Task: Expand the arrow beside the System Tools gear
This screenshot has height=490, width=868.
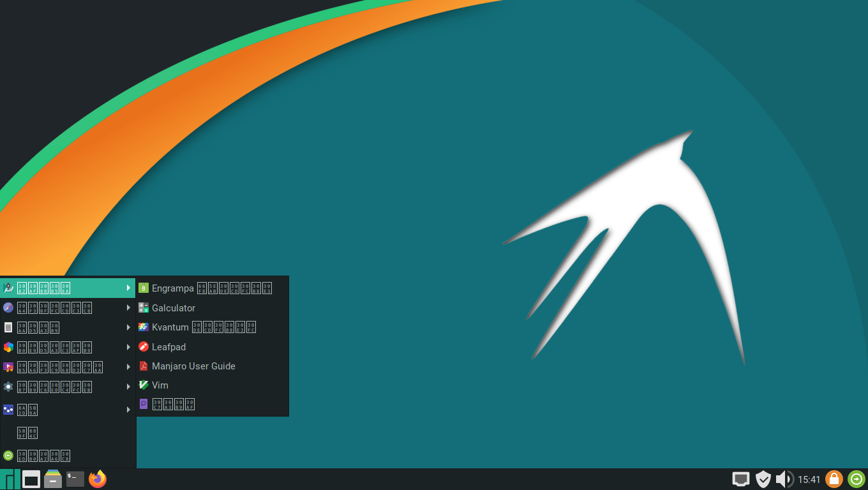Action: point(128,387)
